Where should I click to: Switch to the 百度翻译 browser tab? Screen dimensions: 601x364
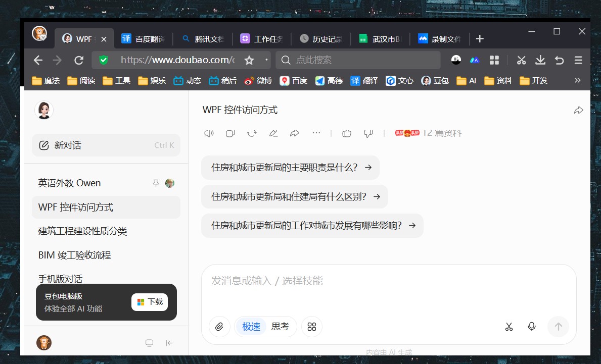[144, 39]
